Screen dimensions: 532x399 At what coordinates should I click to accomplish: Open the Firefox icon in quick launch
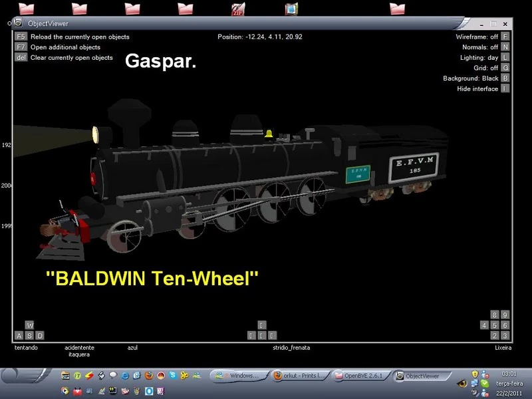(x=148, y=375)
